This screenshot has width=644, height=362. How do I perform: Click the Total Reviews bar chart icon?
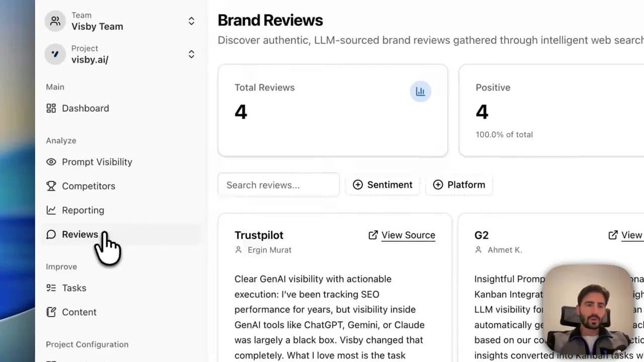420,92
